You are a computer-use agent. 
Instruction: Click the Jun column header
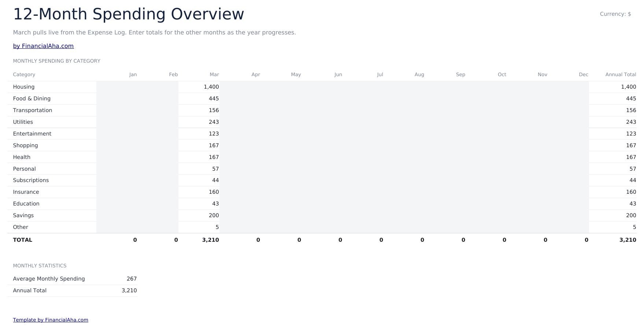tap(338, 74)
